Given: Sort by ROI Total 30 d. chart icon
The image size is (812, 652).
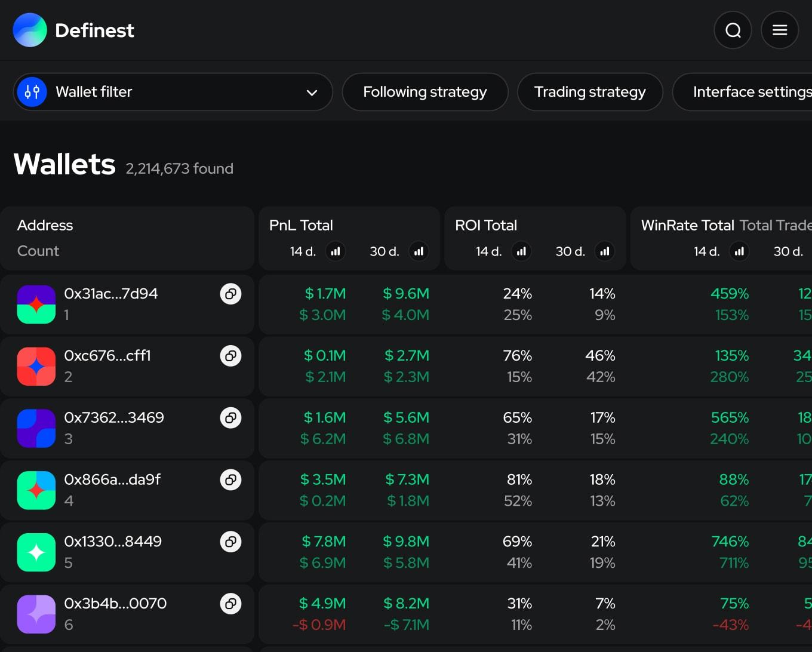Looking at the screenshot, I should coord(605,251).
